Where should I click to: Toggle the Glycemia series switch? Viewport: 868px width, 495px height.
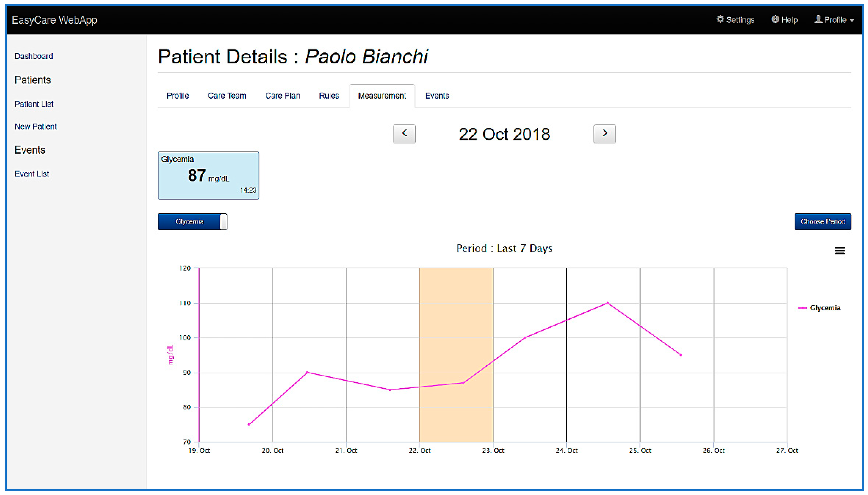tap(192, 222)
